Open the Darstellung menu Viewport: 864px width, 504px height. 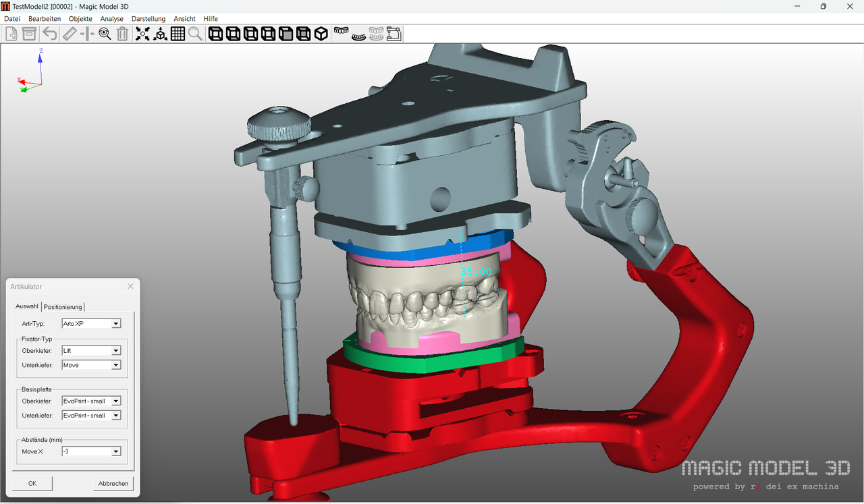[148, 19]
